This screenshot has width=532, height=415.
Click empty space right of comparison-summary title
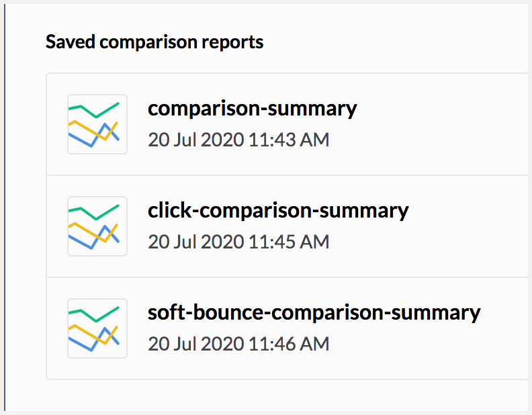(x=443, y=108)
